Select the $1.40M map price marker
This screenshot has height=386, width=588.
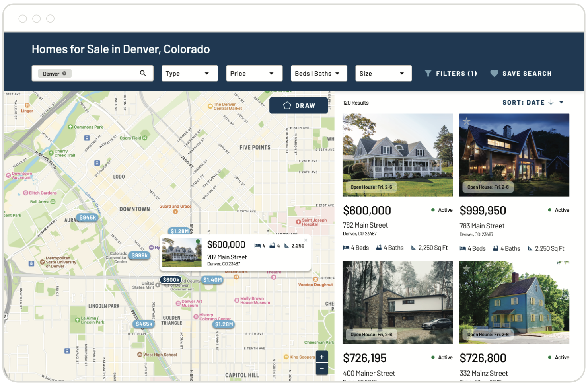[x=212, y=280]
